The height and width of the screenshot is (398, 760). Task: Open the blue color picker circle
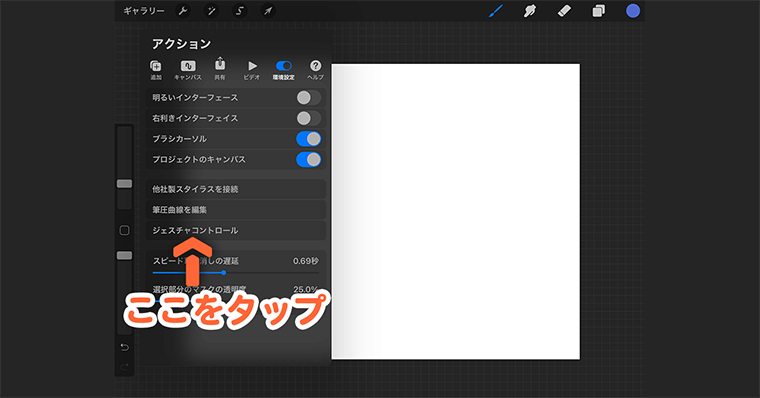633,11
